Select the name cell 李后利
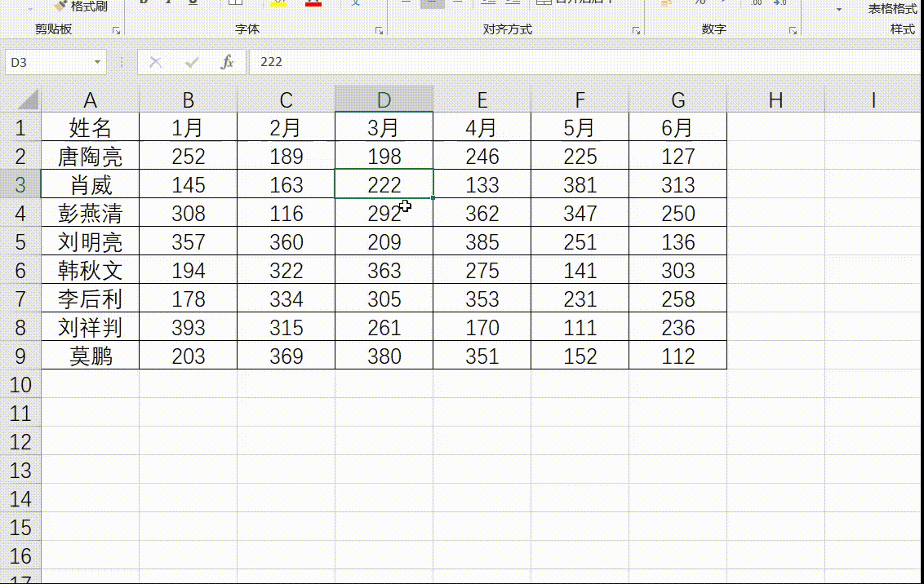 point(90,299)
